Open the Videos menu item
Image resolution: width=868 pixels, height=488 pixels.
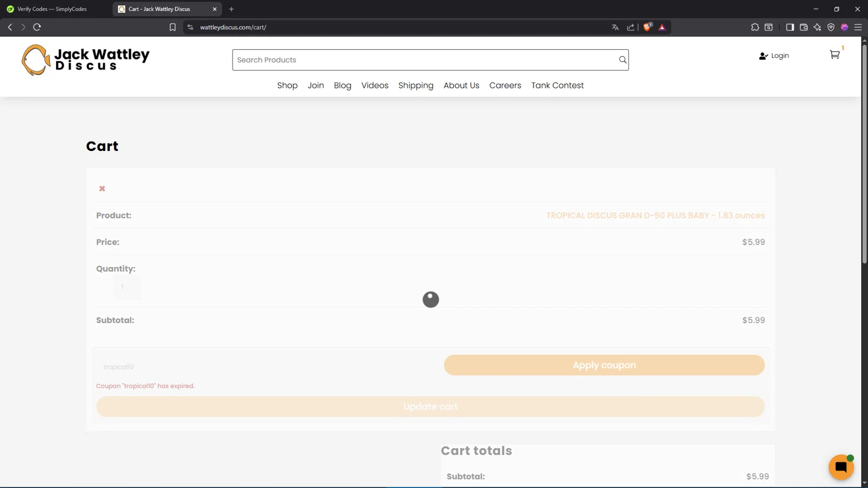[x=375, y=85]
